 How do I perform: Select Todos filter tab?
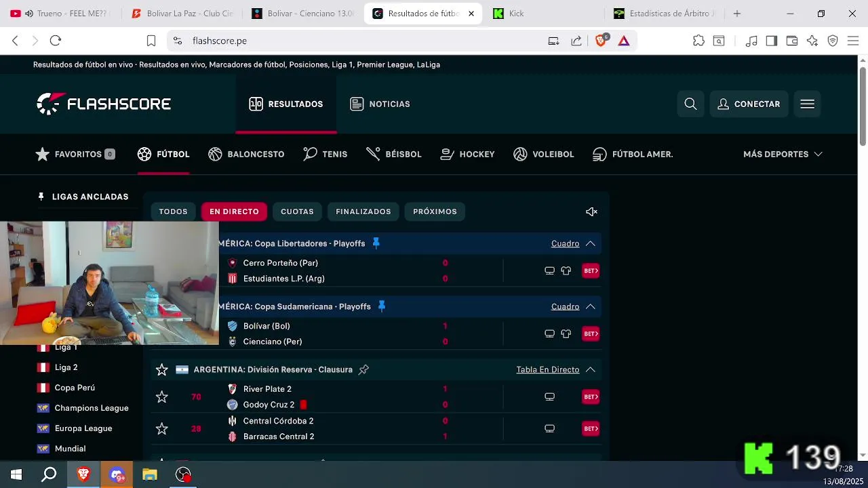pos(173,211)
